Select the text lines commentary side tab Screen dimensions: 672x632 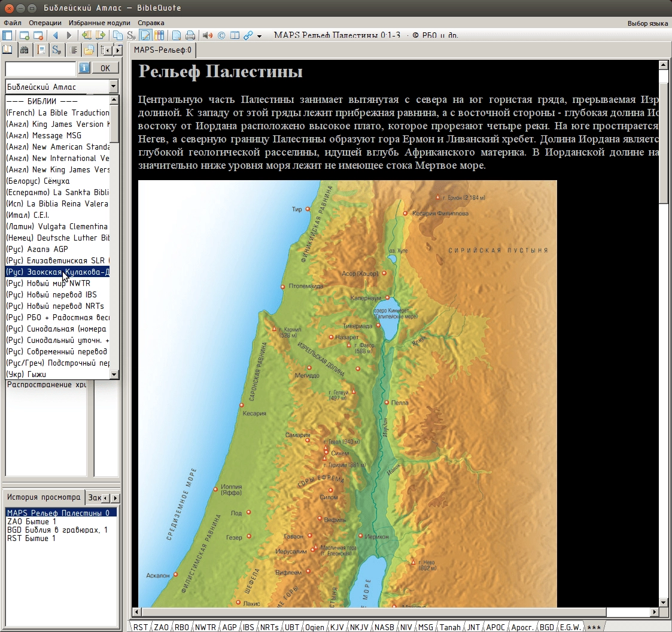click(x=74, y=51)
